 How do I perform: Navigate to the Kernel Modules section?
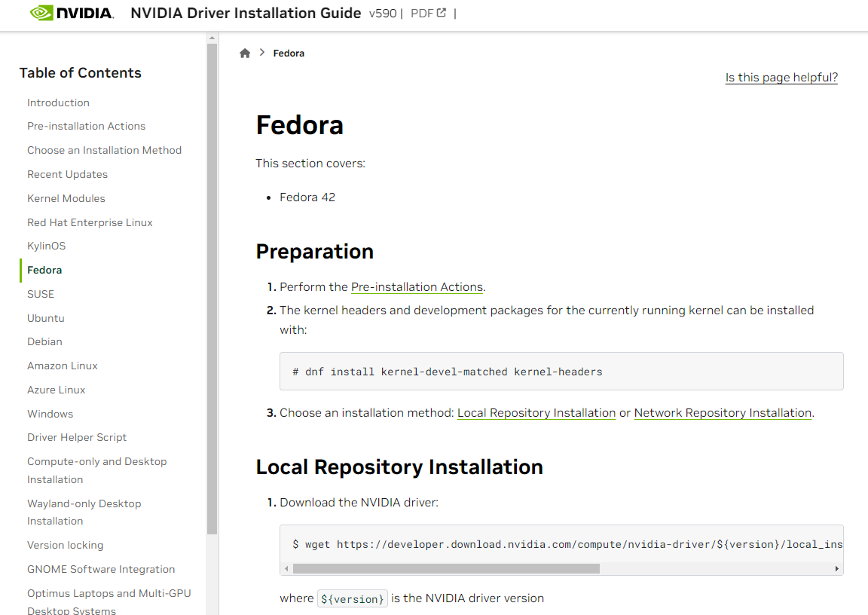coord(66,198)
